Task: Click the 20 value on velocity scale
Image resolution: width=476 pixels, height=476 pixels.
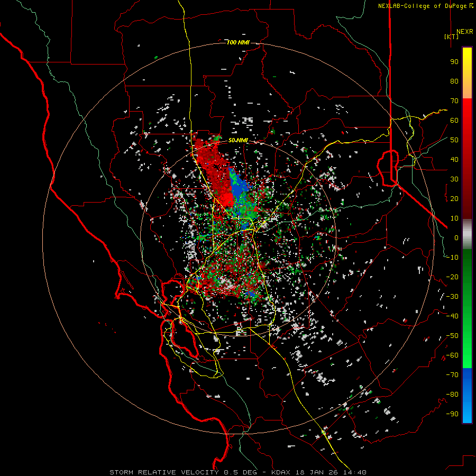Action: (454, 199)
